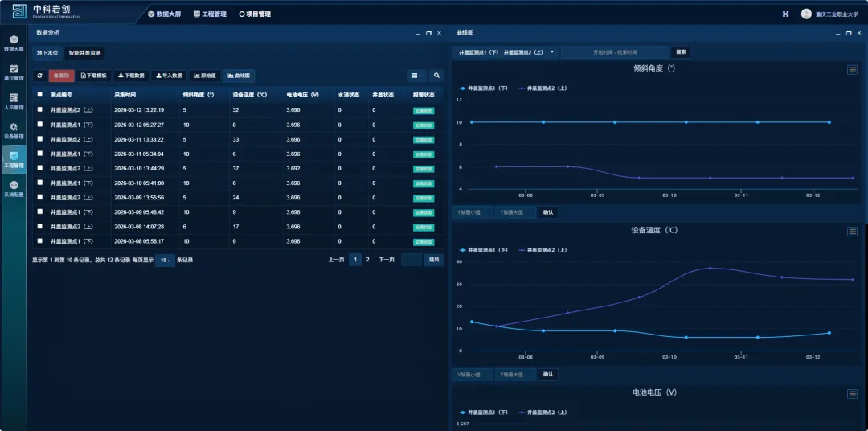The image size is (868, 431).
Task: Open the 倾斜角度 chart hamburger menu
Action: 852,70
